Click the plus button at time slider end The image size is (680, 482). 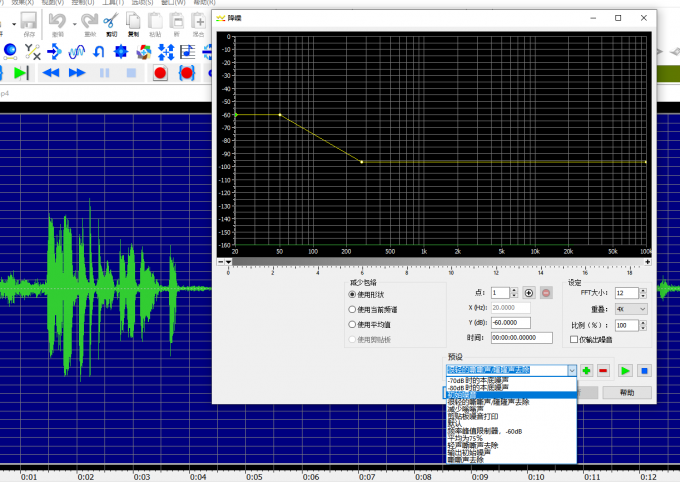(647, 262)
